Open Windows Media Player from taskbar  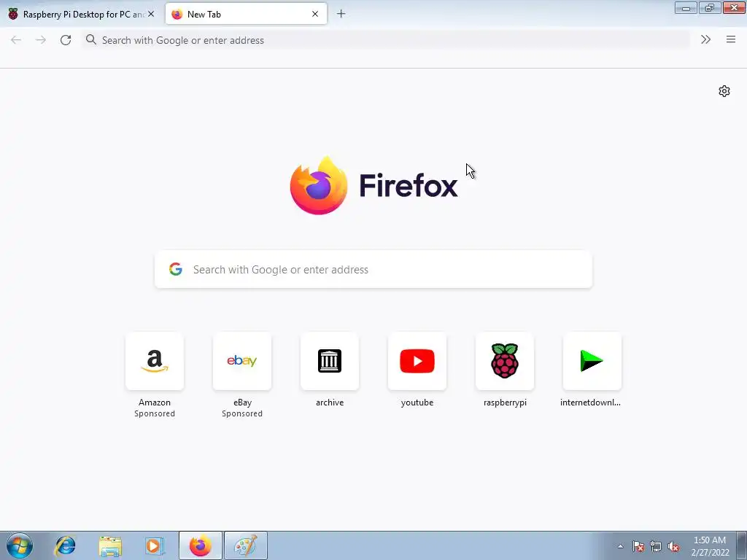pos(155,545)
